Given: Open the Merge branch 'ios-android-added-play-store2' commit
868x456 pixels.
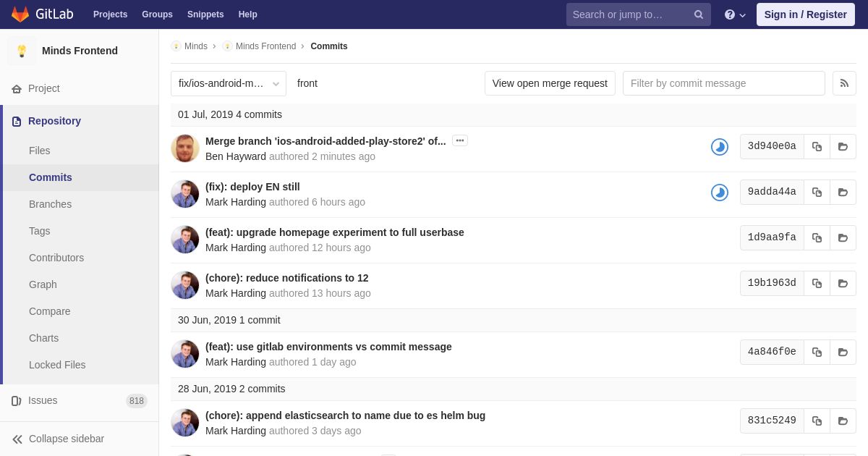Looking at the screenshot, I should (x=325, y=141).
